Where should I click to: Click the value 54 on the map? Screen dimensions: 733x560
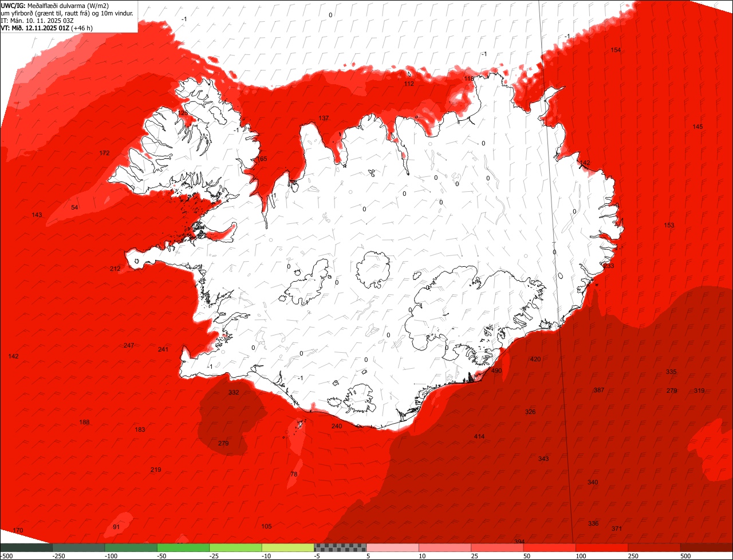click(74, 207)
